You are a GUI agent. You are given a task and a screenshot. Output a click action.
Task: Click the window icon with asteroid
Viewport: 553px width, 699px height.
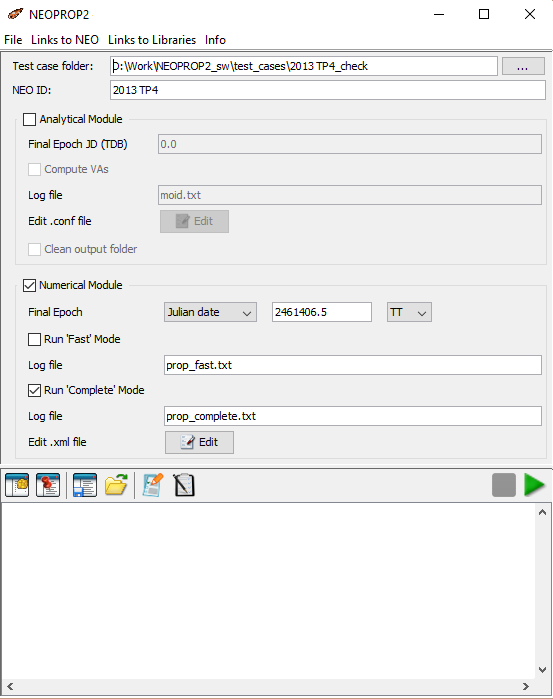[x=17, y=485]
